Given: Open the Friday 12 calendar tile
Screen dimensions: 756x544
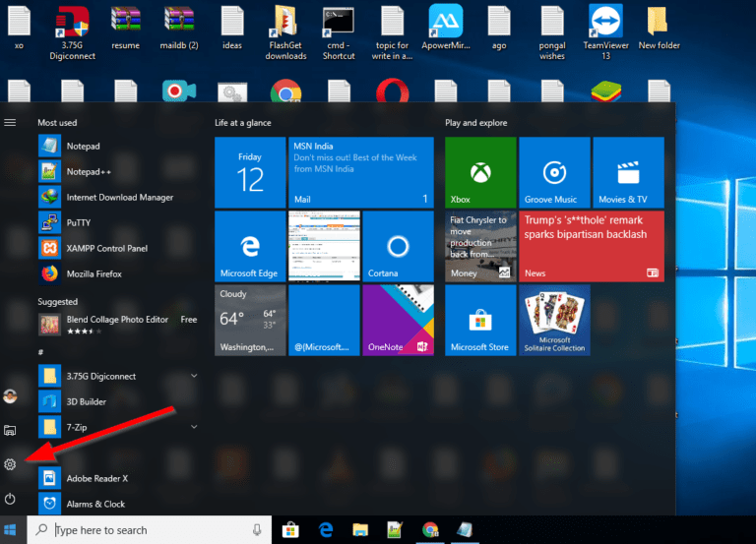Looking at the screenshot, I should coord(250,172).
